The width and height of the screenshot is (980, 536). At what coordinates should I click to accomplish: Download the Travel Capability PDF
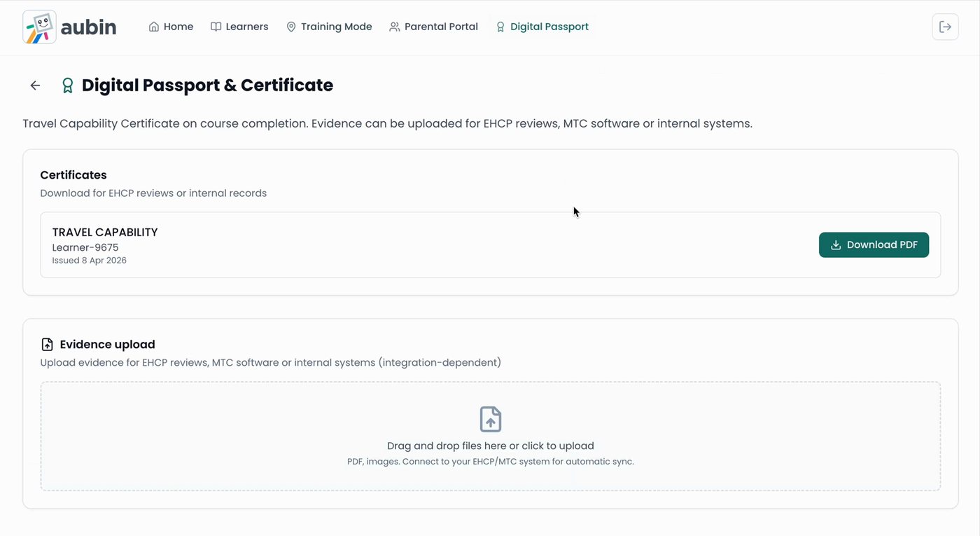pyautogui.click(x=874, y=245)
